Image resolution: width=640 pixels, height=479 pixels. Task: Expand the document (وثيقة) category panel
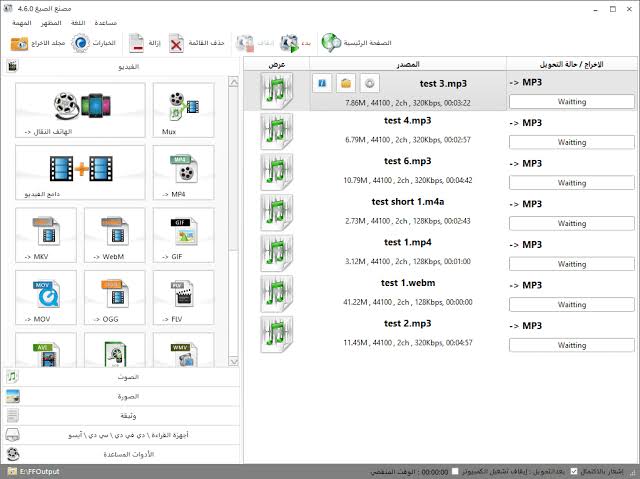(122, 416)
